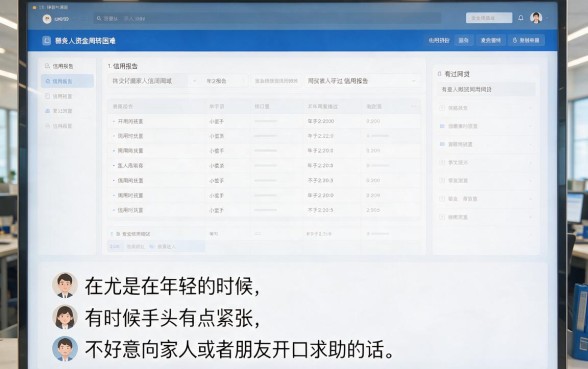Click the grey highlighted field under '有过网贷'
588x369 pixels.
click(x=486, y=90)
